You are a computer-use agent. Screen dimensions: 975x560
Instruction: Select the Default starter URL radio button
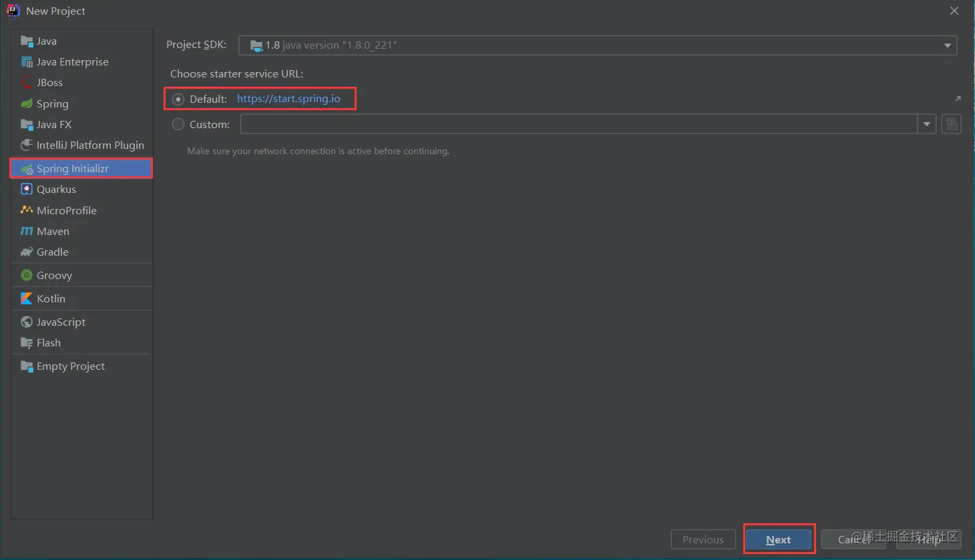point(178,99)
